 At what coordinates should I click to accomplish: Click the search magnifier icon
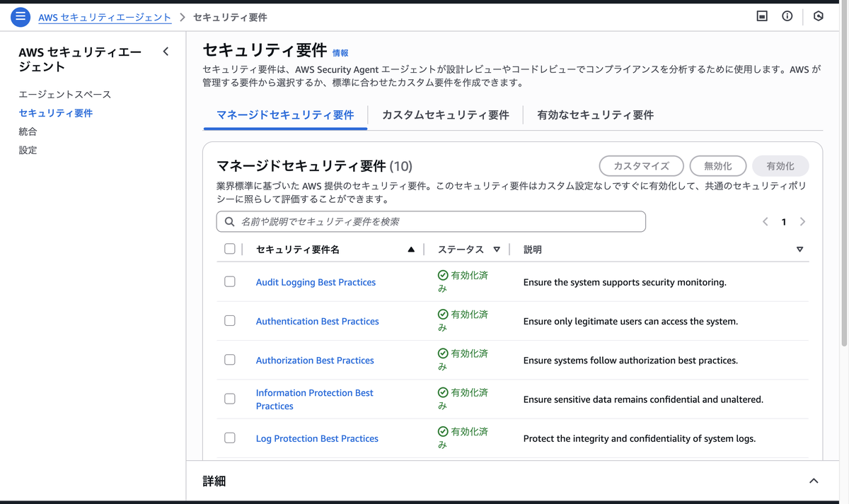pyautogui.click(x=229, y=221)
